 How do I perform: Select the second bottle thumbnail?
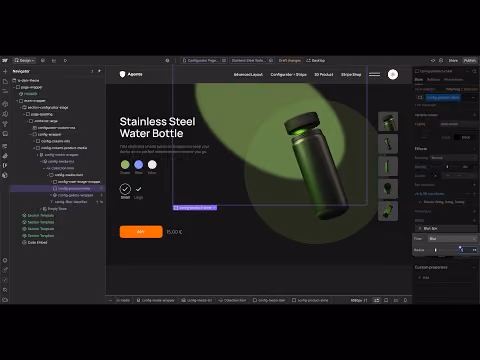tap(388, 144)
